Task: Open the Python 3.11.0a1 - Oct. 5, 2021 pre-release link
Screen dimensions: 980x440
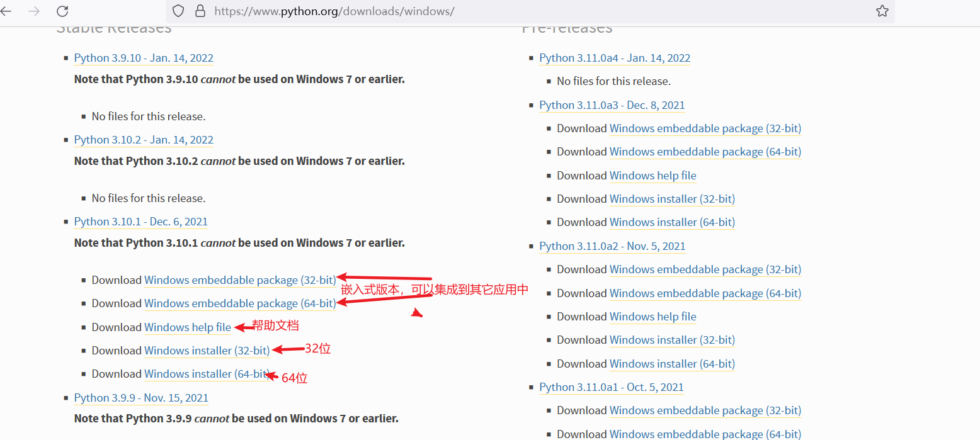Action: point(612,387)
